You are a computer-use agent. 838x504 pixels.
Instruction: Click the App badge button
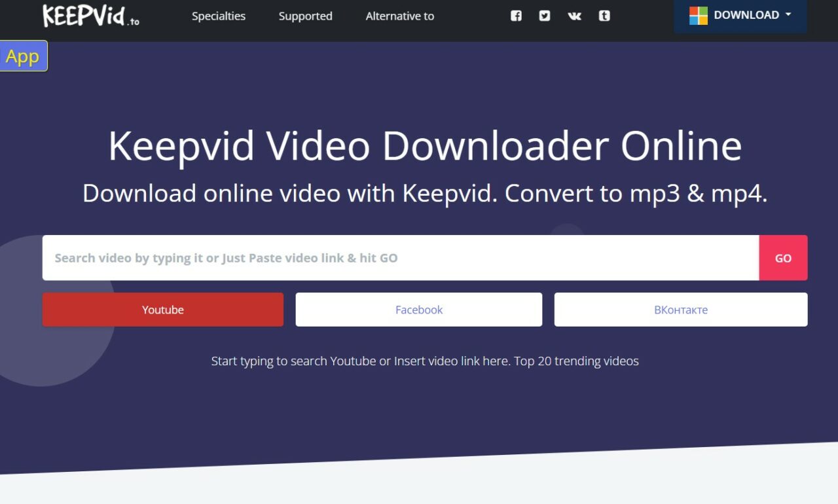click(x=24, y=56)
